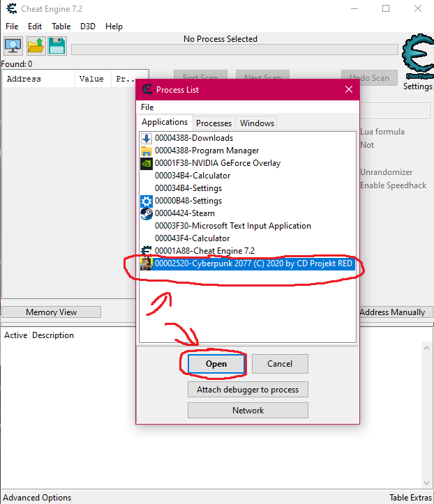This screenshot has height=504, width=434.
Task: Switch to the Processes tab
Action: [x=214, y=123]
